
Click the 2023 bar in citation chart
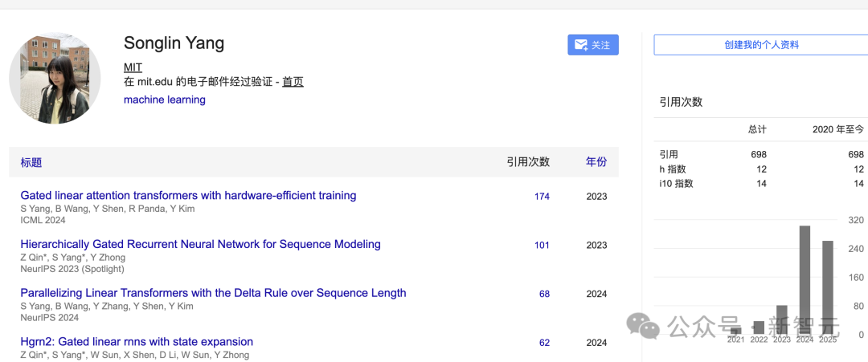pos(782,320)
